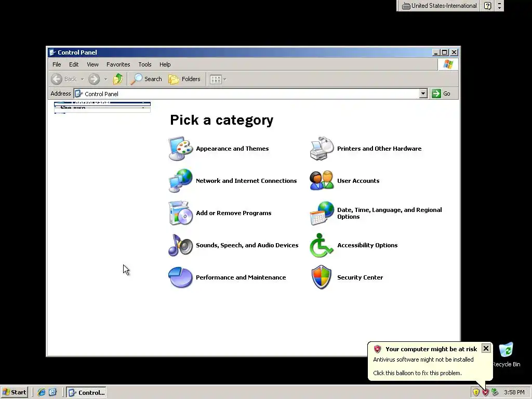Minimize the Control Panel window
Screen dimensions: 532x399
[436, 52]
